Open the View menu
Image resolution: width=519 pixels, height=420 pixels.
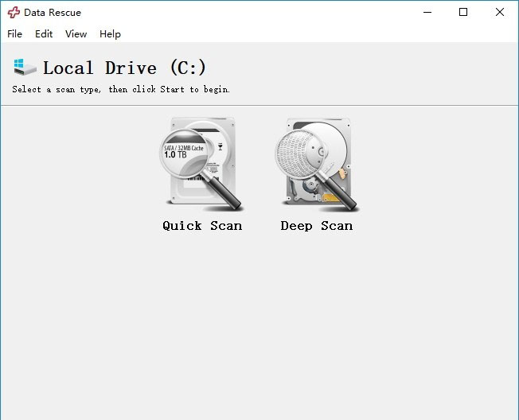click(76, 33)
